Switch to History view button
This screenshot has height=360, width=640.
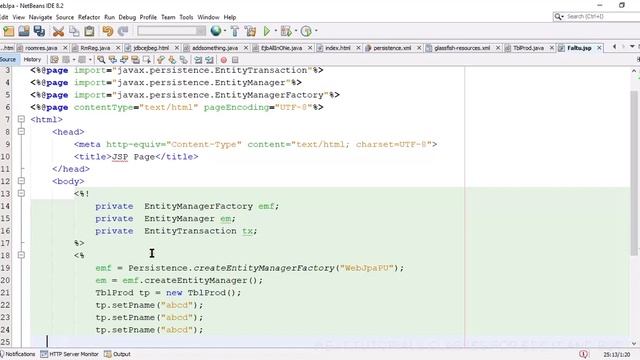(x=32, y=60)
